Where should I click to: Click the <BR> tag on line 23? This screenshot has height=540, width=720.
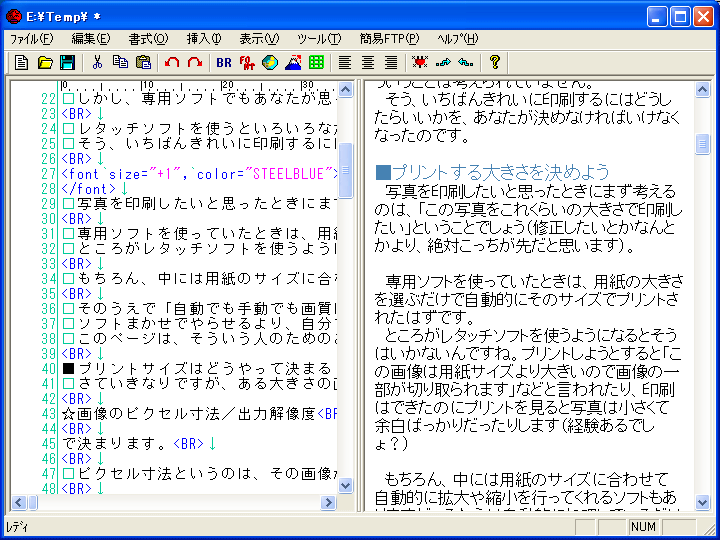pyautogui.click(x=76, y=114)
